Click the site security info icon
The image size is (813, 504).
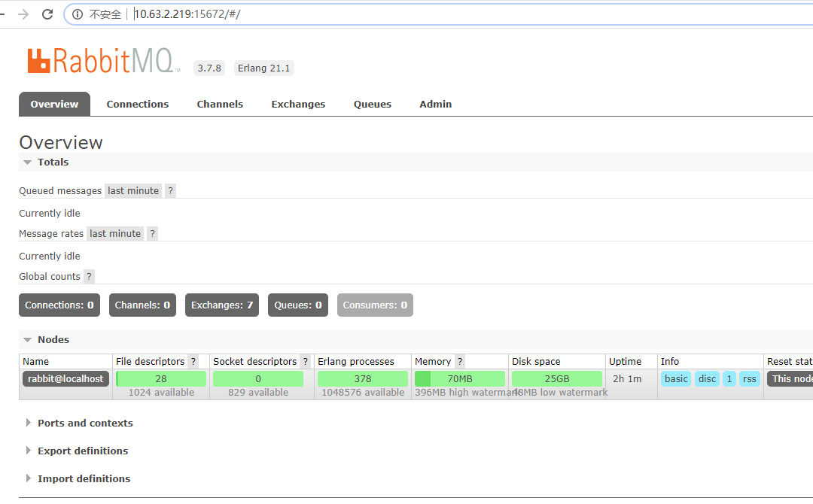point(78,14)
